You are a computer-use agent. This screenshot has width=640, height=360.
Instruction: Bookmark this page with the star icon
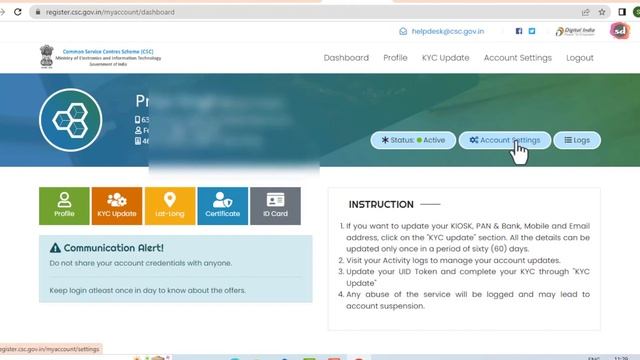[602, 12]
